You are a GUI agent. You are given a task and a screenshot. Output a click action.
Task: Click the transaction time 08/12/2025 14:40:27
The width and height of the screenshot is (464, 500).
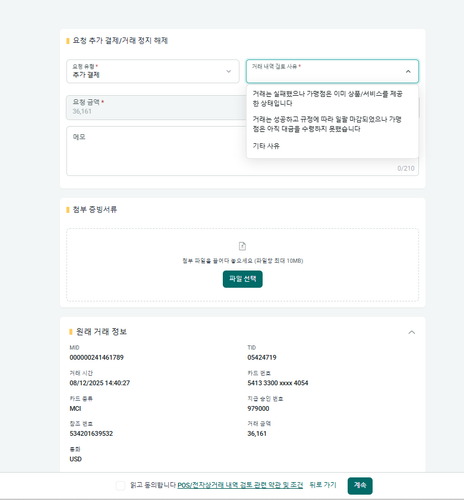[x=99, y=383]
